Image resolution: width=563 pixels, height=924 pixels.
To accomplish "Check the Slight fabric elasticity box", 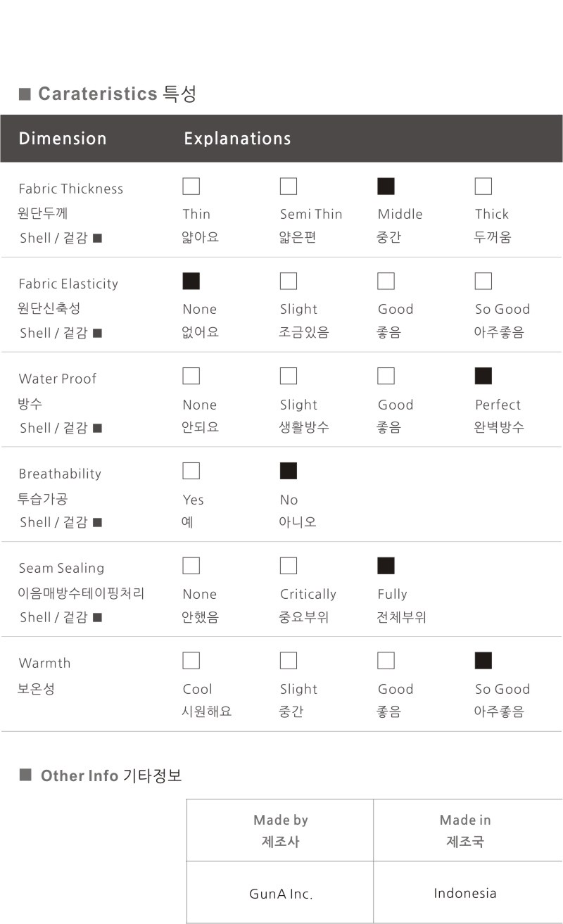I will tap(289, 281).
